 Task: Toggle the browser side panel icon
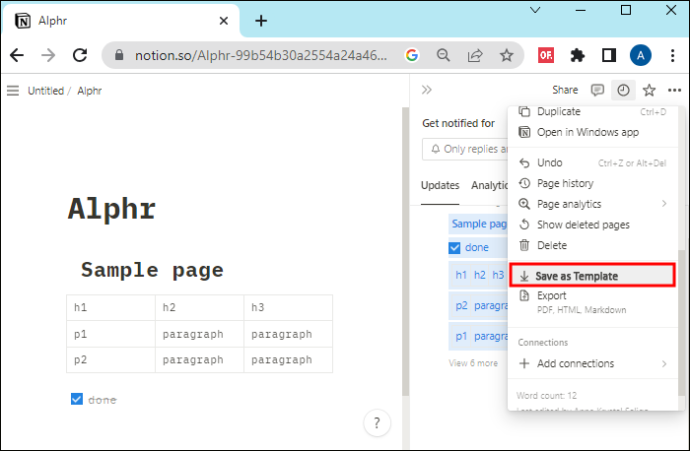(x=609, y=55)
